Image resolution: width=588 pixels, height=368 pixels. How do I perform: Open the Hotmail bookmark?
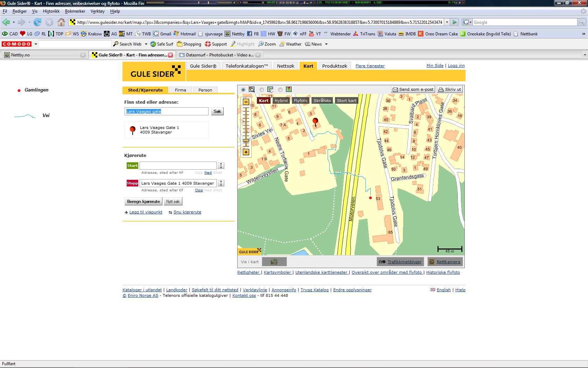point(184,34)
